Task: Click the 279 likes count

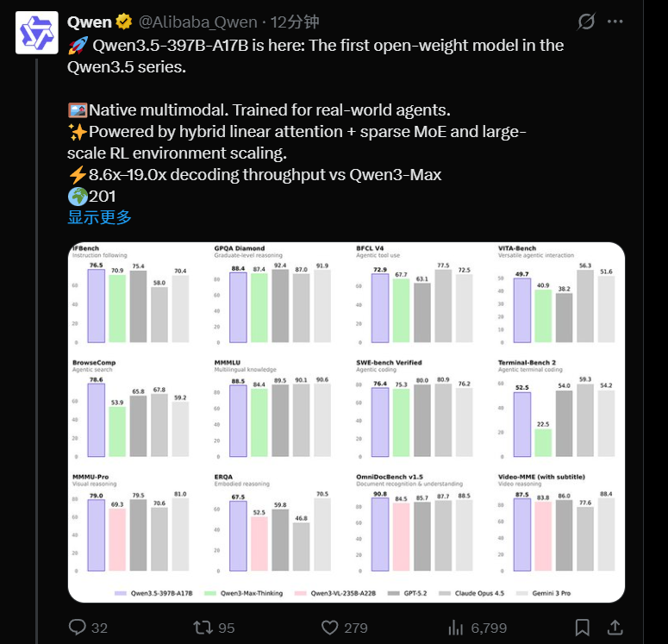Action: tap(356, 626)
